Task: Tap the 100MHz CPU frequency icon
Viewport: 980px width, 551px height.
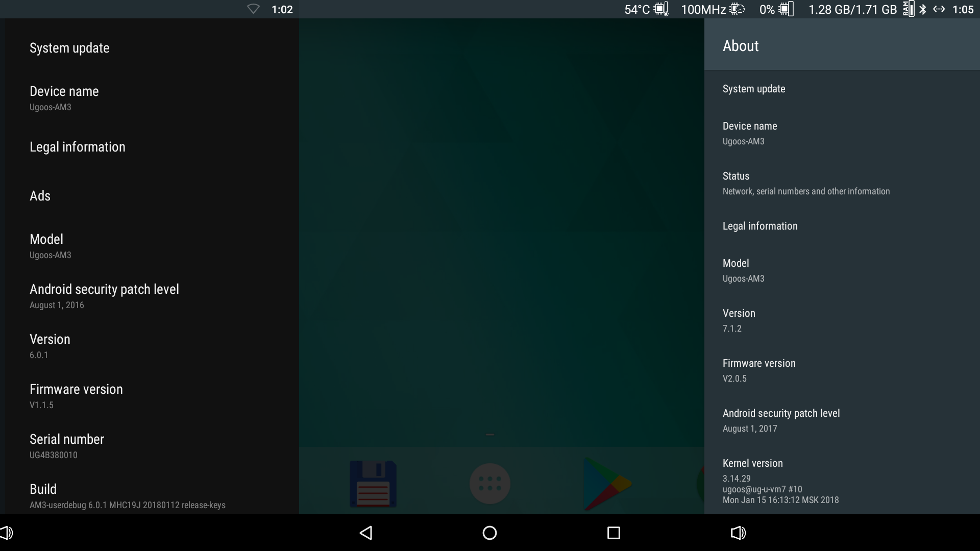Action: point(737,9)
